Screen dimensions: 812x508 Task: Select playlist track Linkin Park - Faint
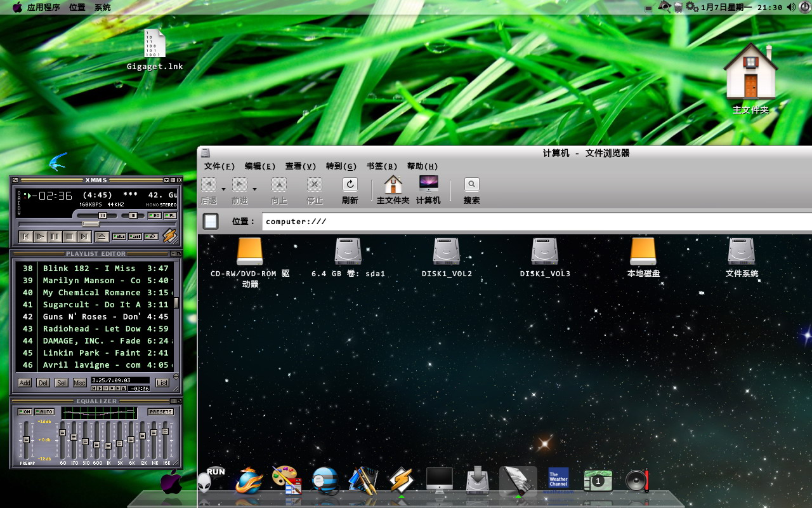[95, 353]
